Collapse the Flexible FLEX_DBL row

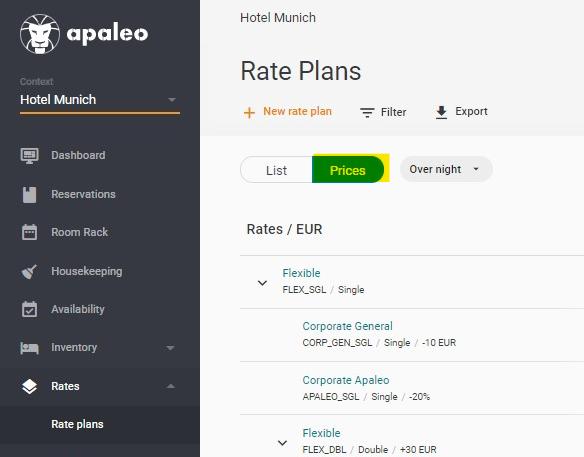[282, 443]
